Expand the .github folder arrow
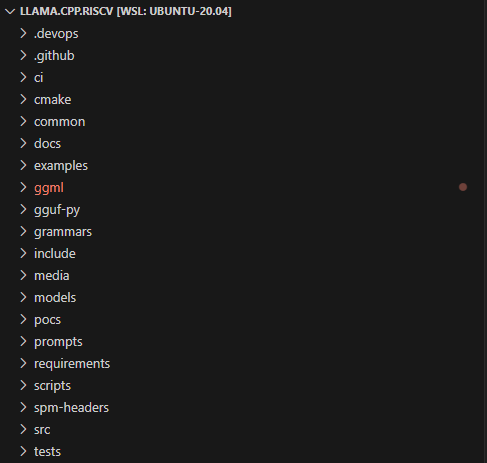487x463 pixels. (23, 55)
